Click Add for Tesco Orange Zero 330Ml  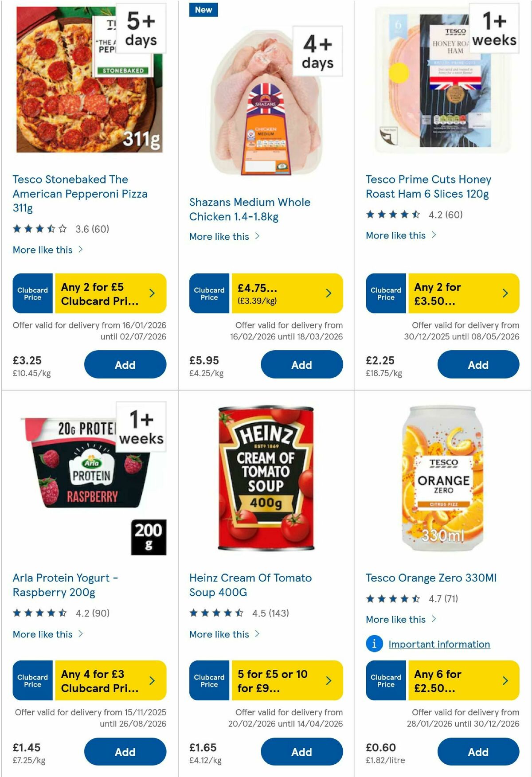pyautogui.click(x=478, y=752)
